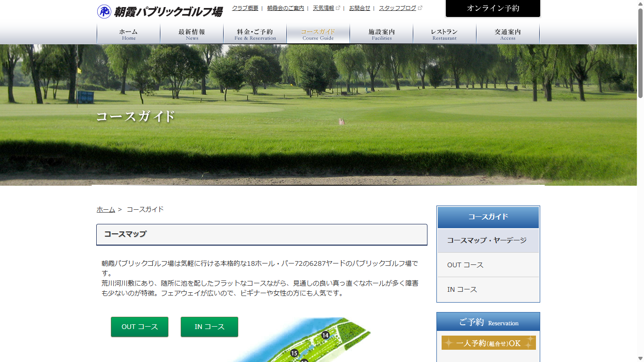Screen dimensions: 644x362
Task: Click the ホーム breadcrumb link
Action: pos(106,209)
